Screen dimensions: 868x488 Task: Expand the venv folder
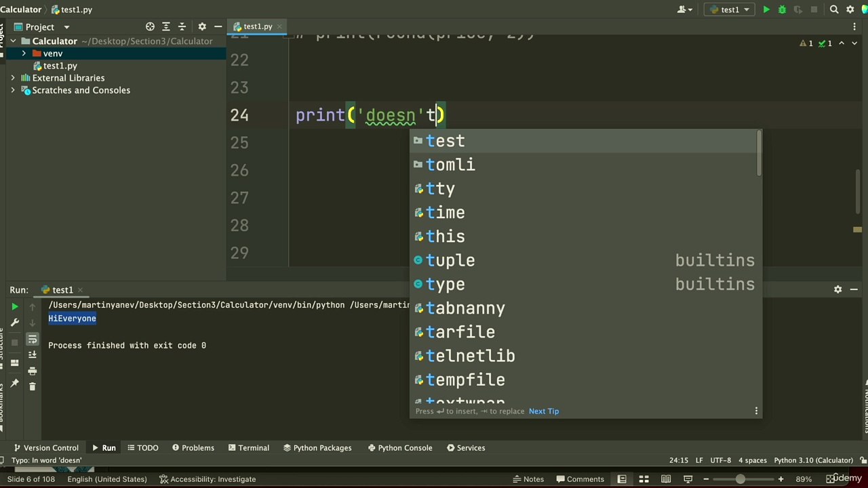pos(24,54)
